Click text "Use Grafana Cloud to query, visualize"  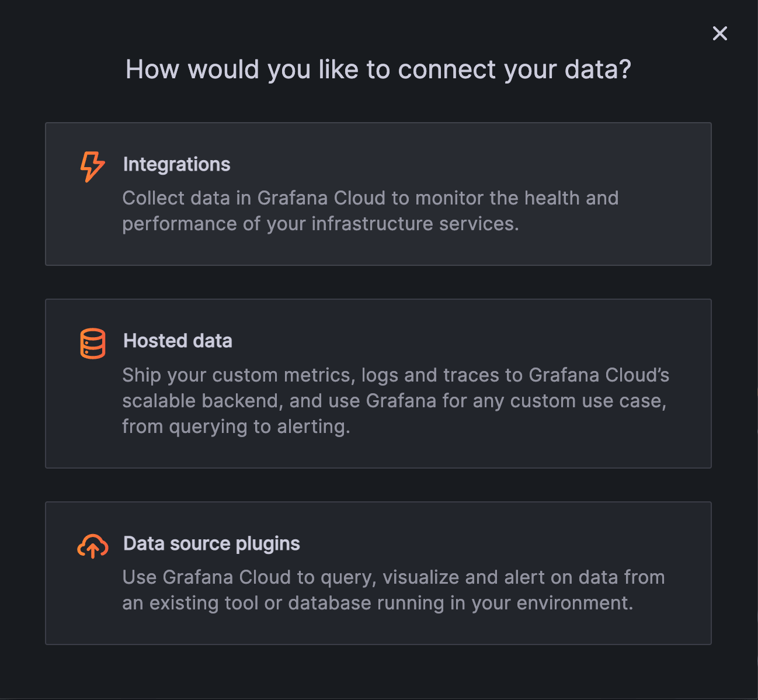tap(291, 577)
